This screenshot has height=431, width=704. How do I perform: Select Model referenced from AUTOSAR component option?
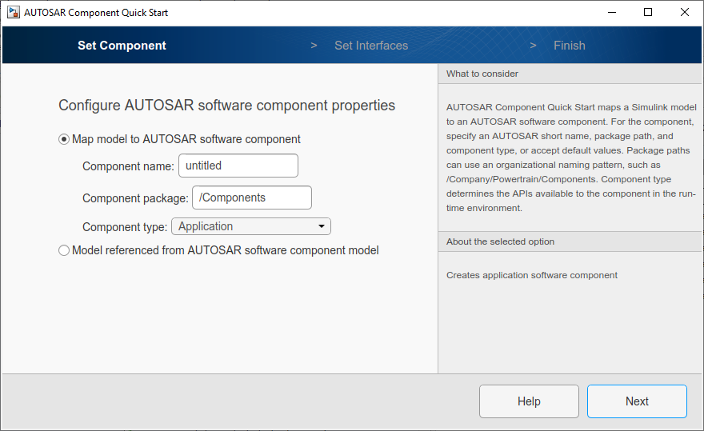pos(65,251)
